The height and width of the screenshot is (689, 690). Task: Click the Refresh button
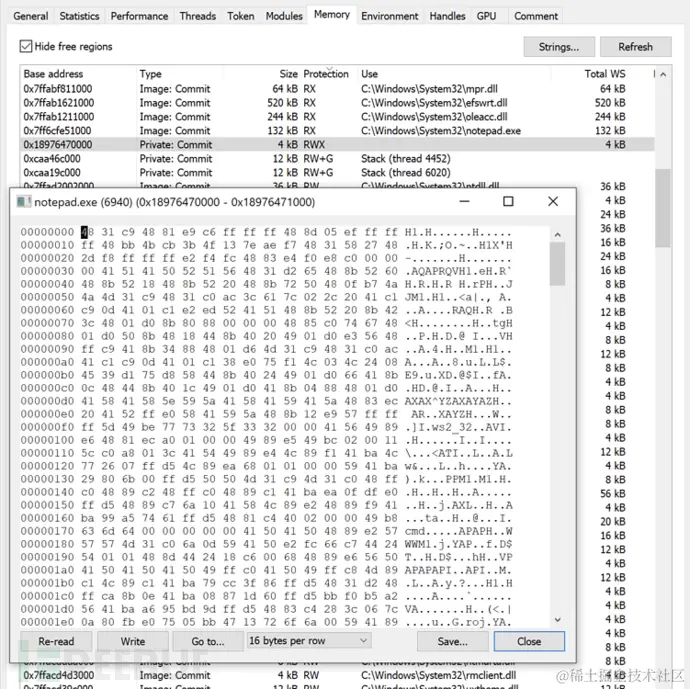point(635,47)
